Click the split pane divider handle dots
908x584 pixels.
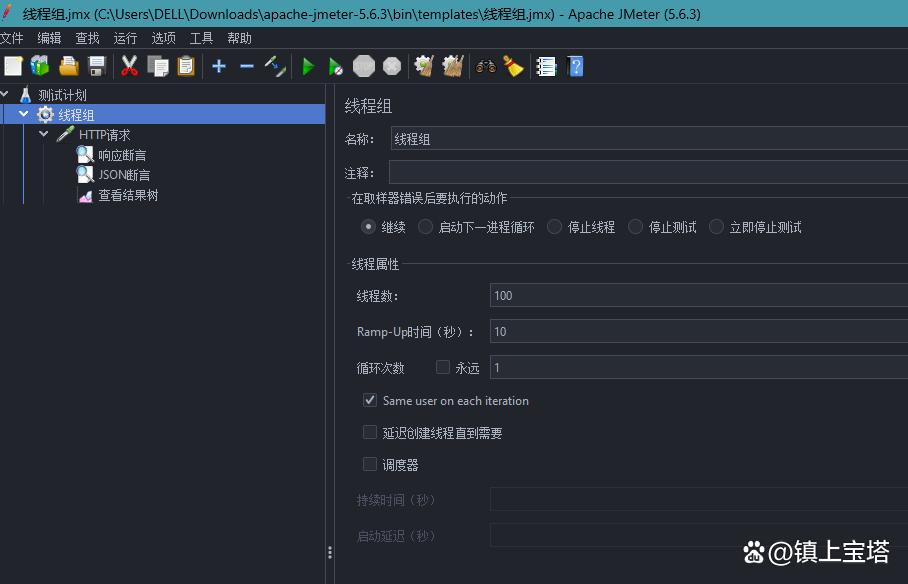click(x=329, y=552)
